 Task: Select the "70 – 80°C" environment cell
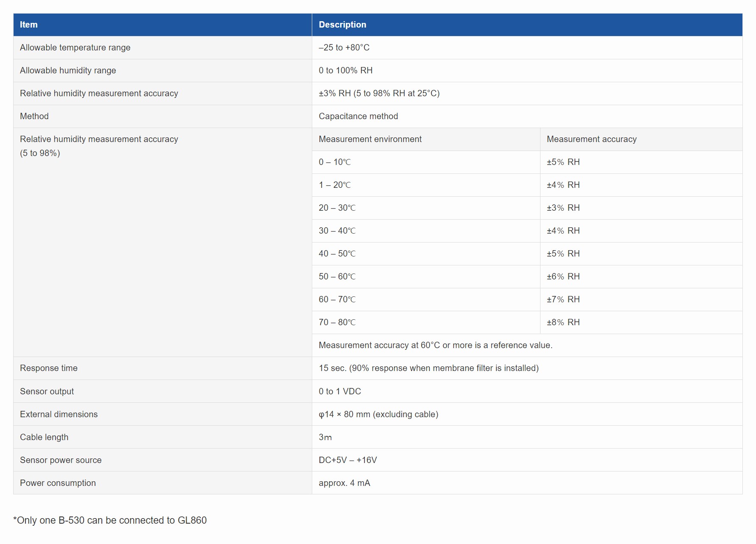click(x=426, y=322)
